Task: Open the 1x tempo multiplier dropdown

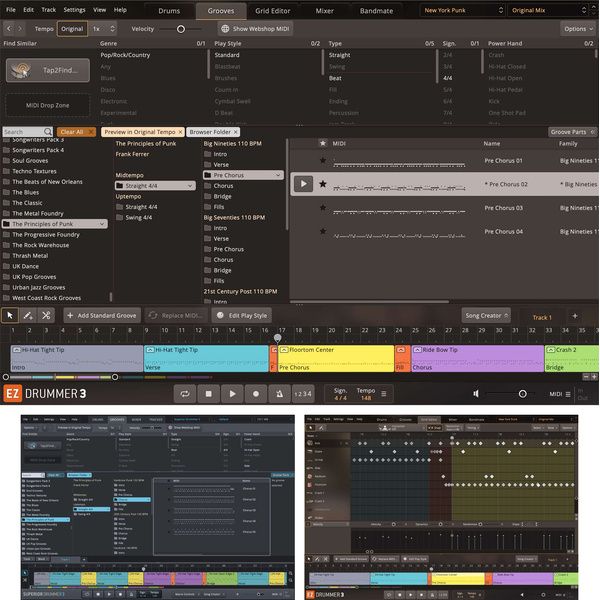Action: click(x=103, y=29)
